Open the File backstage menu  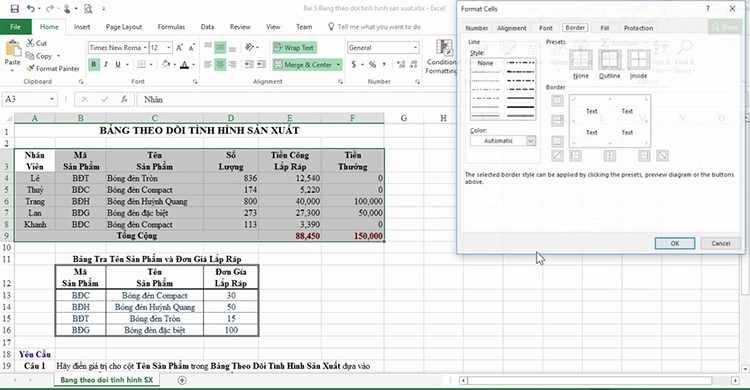coord(15,27)
